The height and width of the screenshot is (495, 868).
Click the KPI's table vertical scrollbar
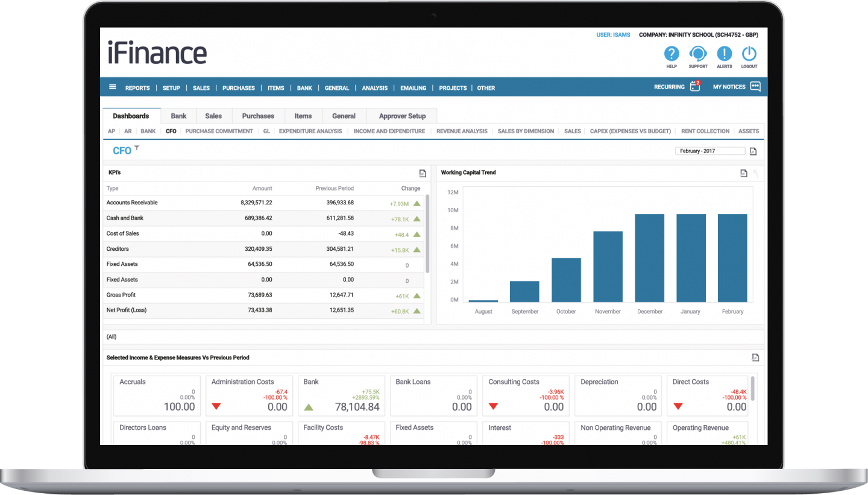point(427,232)
